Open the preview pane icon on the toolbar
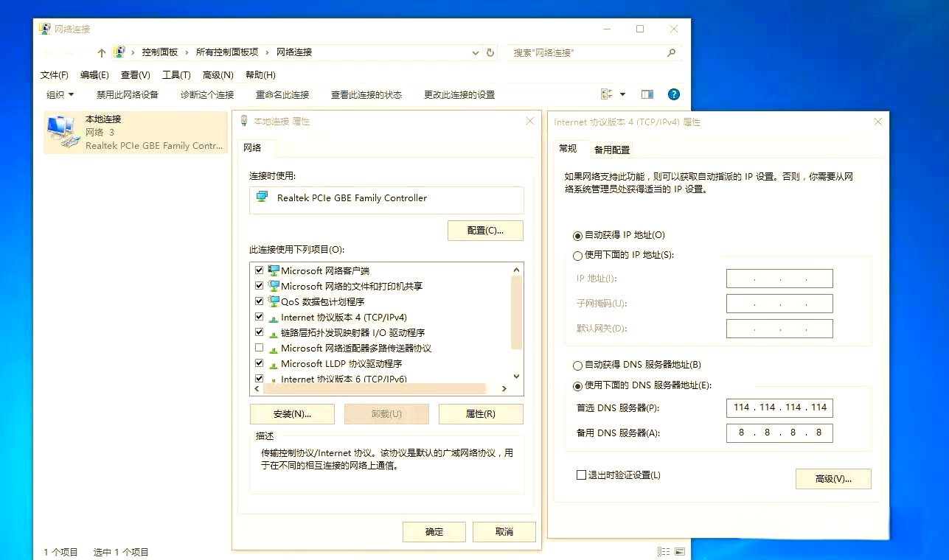This screenshot has height=560, width=949. point(647,94)
